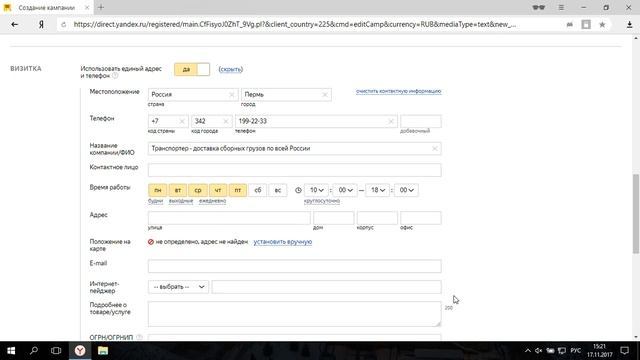Click круглосуточно link
This screenshot has width=640, height=360.
point(322,201)
